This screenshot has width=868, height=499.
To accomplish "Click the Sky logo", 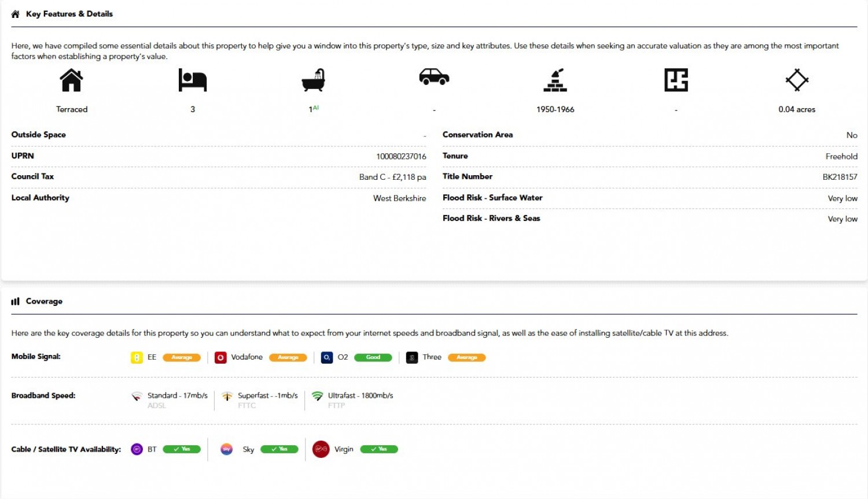I will click(227, 449).
